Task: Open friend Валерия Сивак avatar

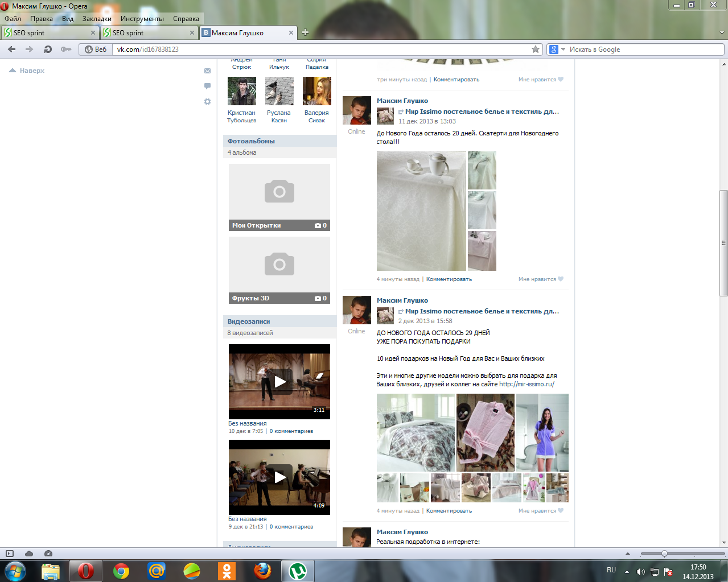Action: point(317,91)
